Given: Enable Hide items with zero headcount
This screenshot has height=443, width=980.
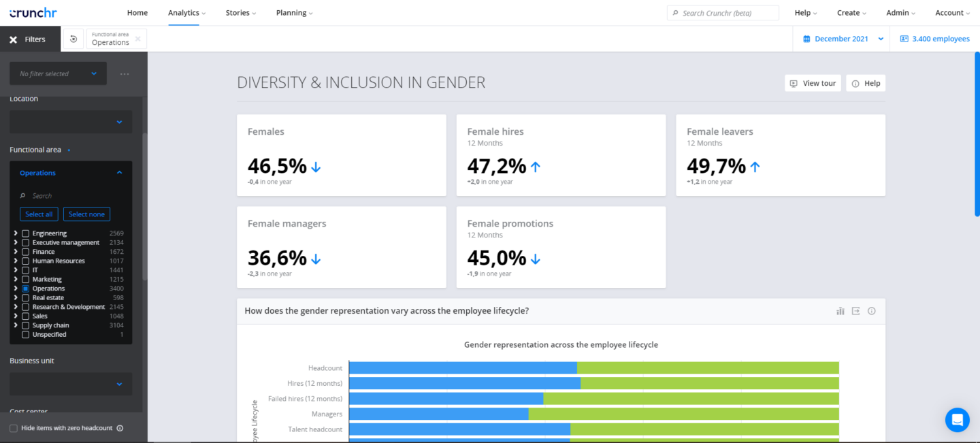Looking at the screenshot, I should click(14, 428).
